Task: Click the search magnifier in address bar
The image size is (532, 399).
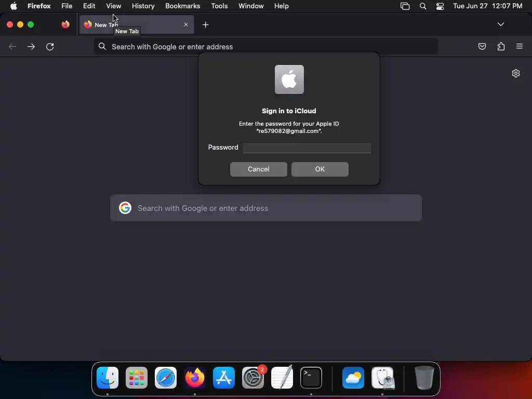Action: pos(102,46)
